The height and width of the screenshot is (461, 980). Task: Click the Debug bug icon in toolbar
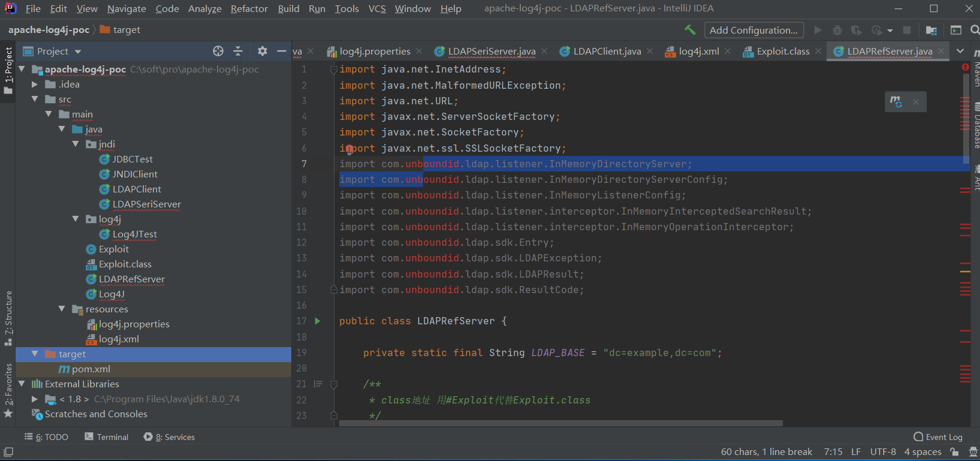coord(837,30)
